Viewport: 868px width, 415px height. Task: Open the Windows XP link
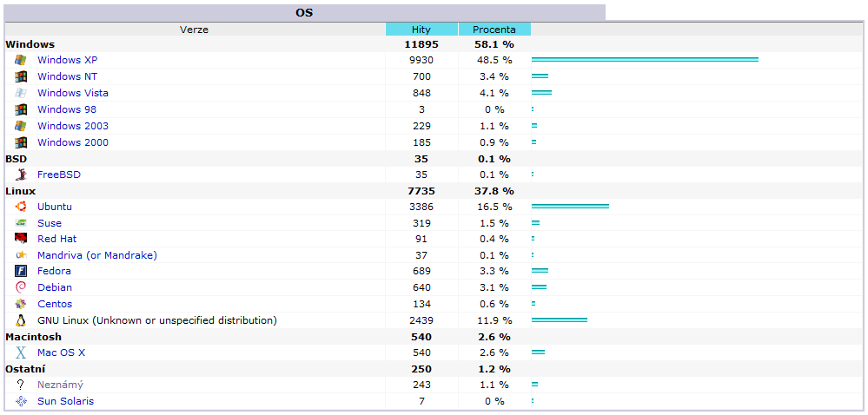click(68, 60)
